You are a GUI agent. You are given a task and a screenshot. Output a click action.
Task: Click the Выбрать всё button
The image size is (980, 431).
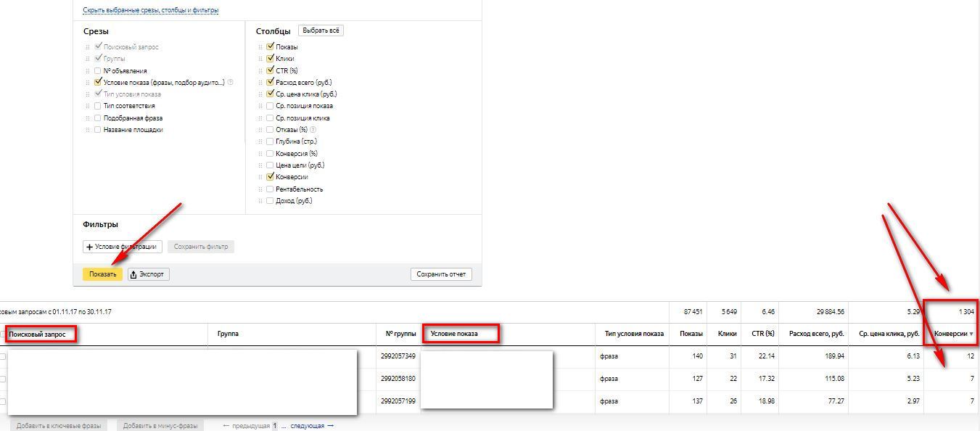pyautogui.click(x=321, y=30)
